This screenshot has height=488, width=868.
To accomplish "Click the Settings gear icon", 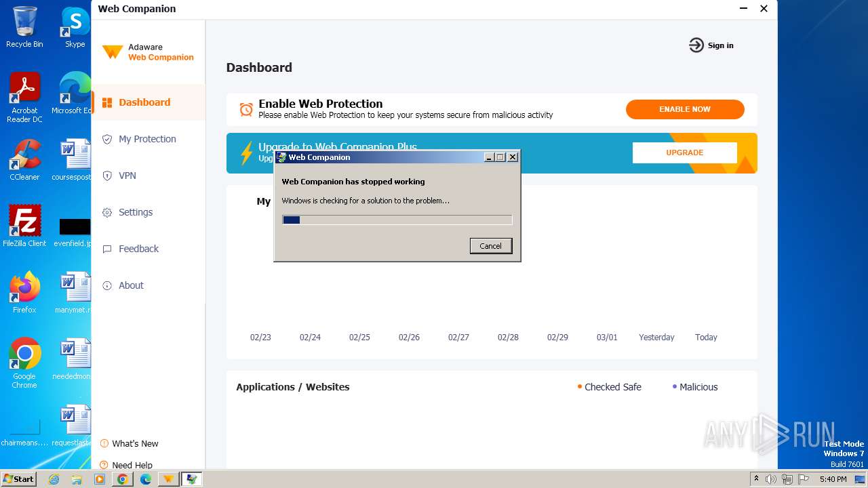I will point(107,212).
